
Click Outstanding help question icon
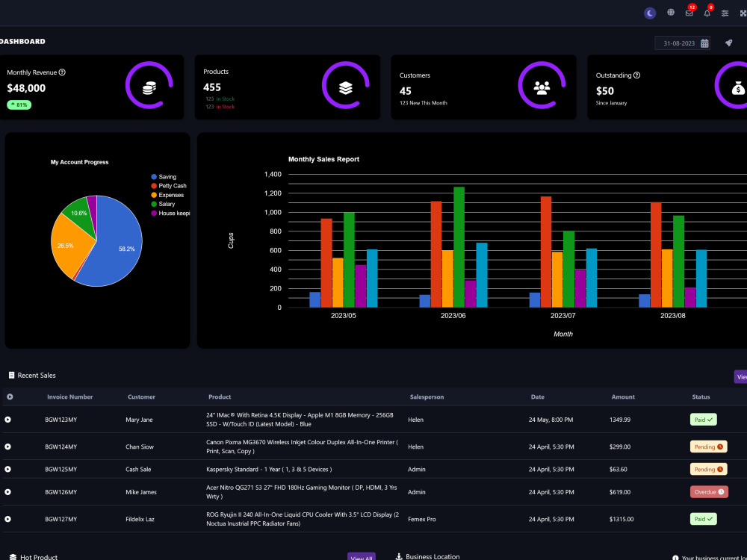(637, 75)
